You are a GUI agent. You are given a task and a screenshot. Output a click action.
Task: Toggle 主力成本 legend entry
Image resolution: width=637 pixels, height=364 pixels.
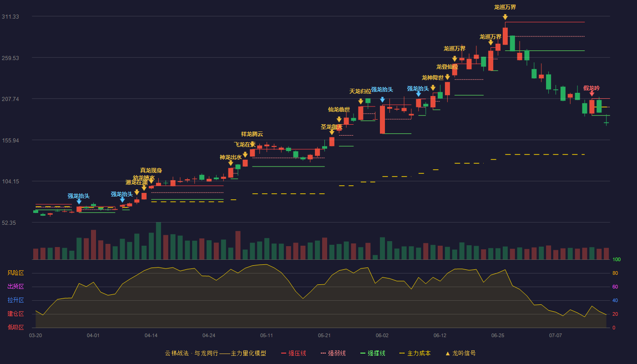pyautogui.click(x=415, y=353)
